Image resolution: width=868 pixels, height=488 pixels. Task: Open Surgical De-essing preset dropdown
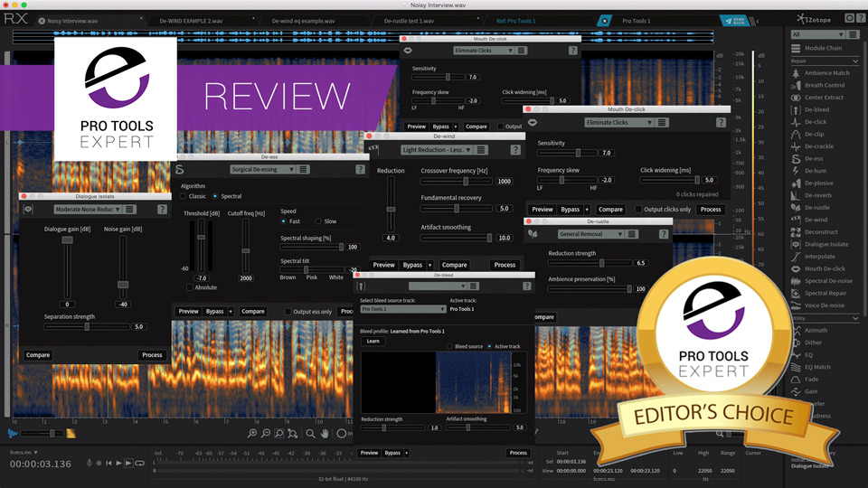pyautogui.click(x=262, y=169)
